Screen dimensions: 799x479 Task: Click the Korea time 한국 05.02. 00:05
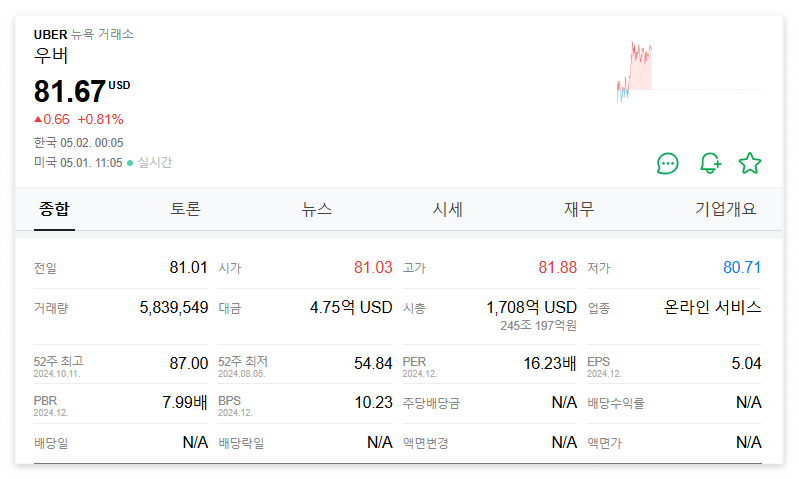pos(78,142)
